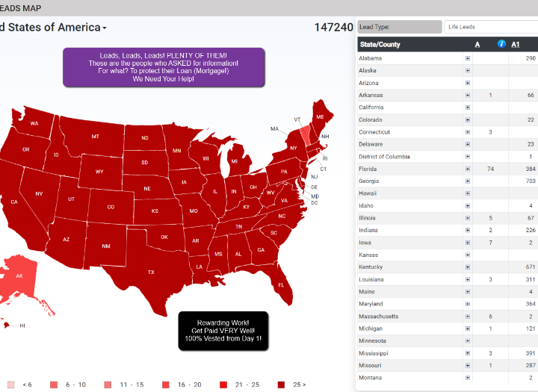The height and width of the screenshot is (392, 538).
Task: Click the blue info icon beside column A
Action: pyautogui.click(x=501, y=44)
